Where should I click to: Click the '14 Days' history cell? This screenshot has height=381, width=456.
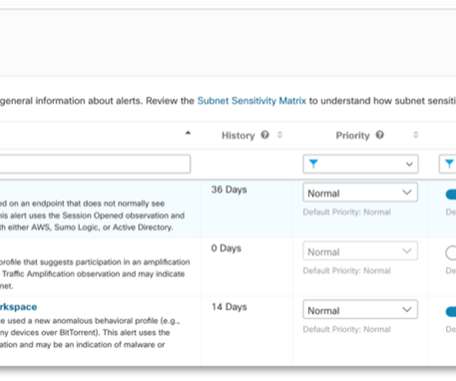[x=229, y=307]
